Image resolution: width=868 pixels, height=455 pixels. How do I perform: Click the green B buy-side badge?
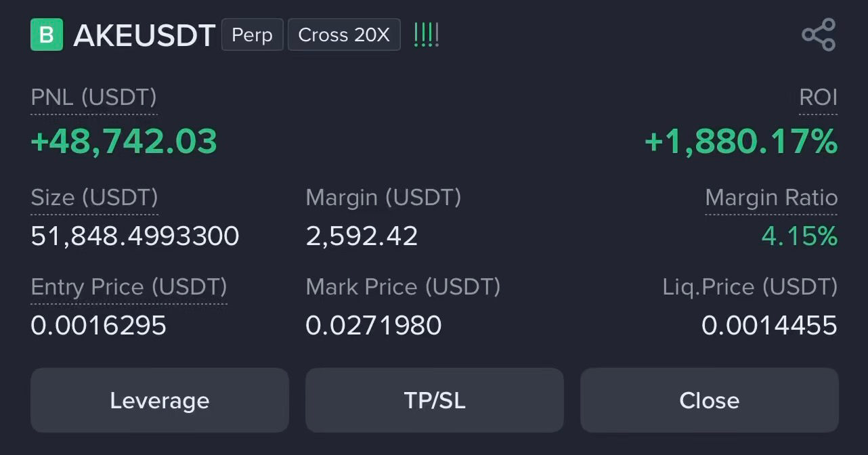(47, 35)
